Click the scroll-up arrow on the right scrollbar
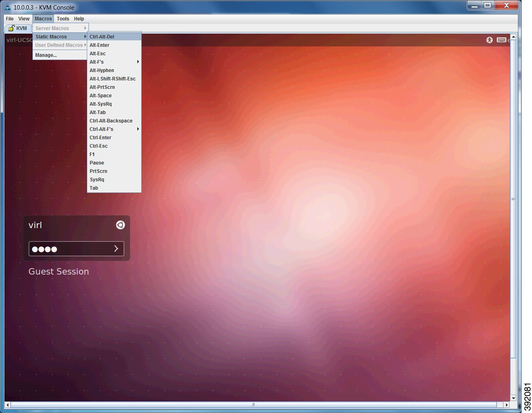This screenshot has width=532, height=413. pyautogui.click(x=513, y=37)
